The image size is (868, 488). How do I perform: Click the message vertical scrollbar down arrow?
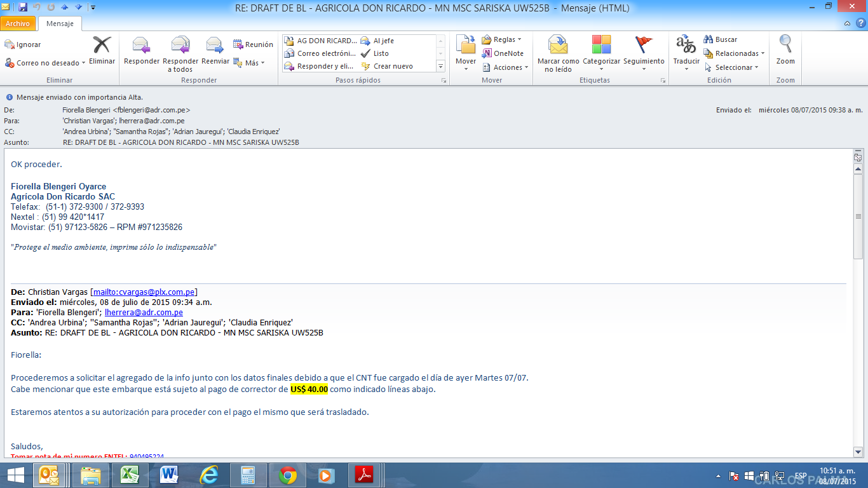858,452
